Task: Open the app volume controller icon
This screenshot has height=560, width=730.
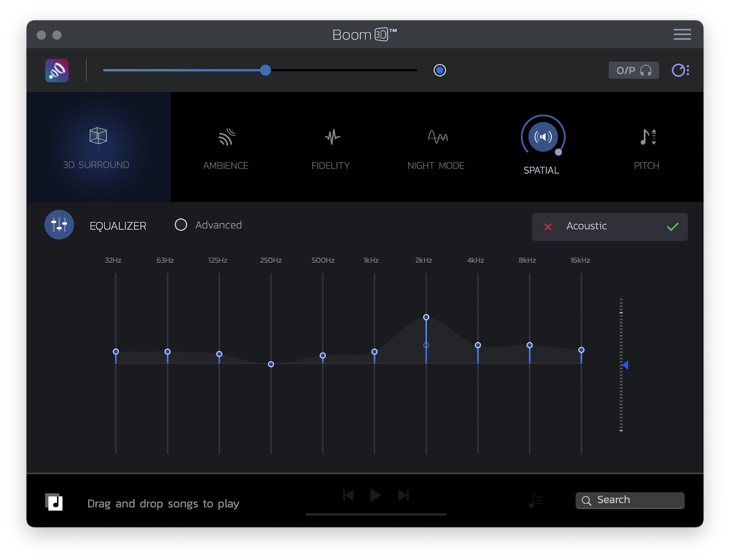Action: pos(680,70)
